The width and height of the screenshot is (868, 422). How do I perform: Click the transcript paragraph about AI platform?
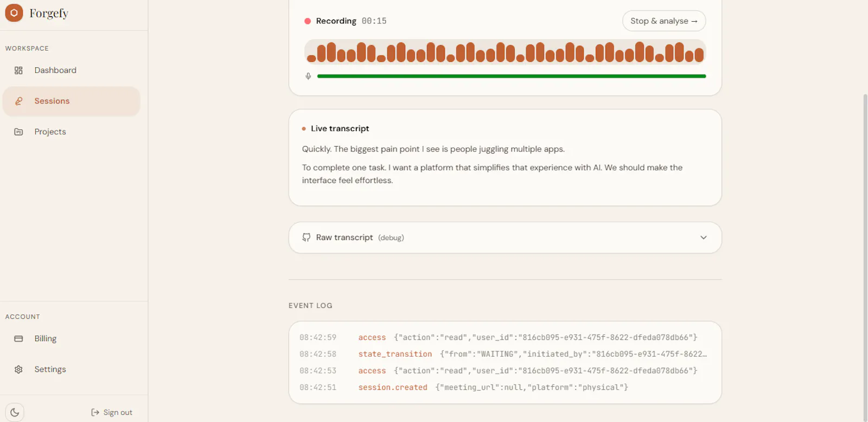492,174
